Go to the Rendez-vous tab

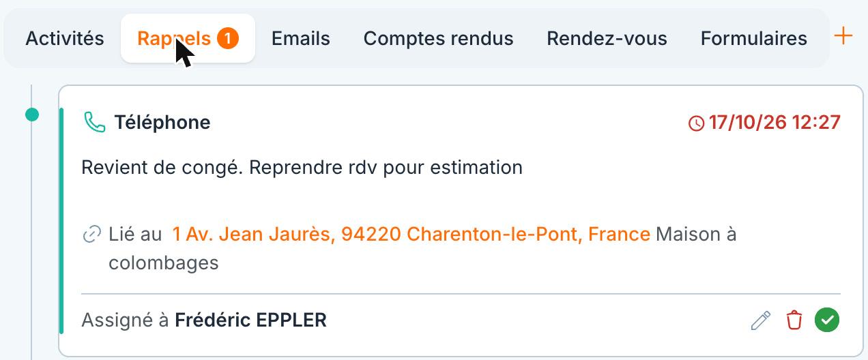tap(607, 38)
